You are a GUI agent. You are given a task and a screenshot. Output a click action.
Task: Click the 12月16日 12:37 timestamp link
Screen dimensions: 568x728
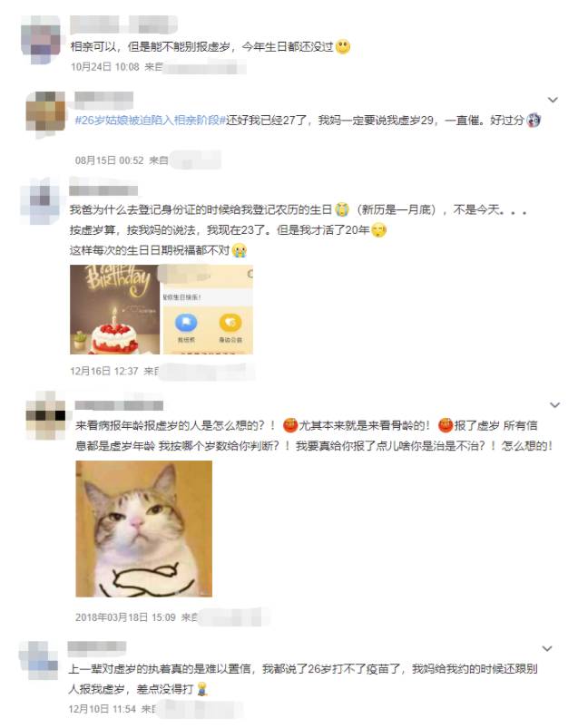(104, 372)
